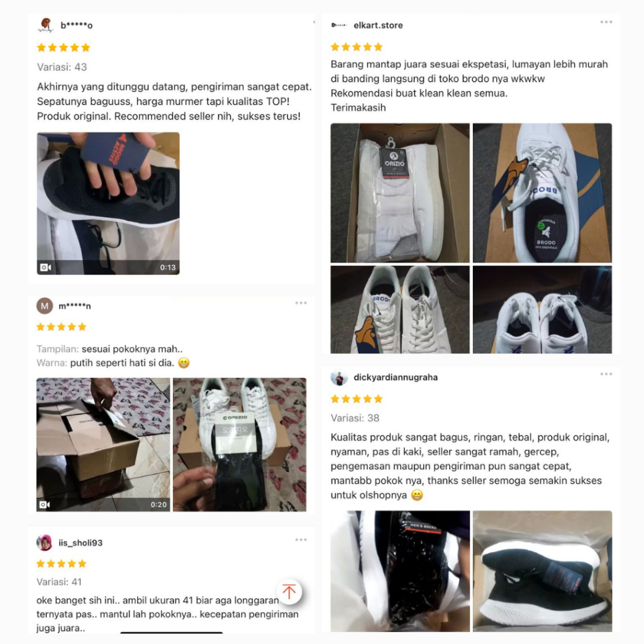View black knit sneaker in box photo
Screen dimensions: 644x644
pos(542,571)
